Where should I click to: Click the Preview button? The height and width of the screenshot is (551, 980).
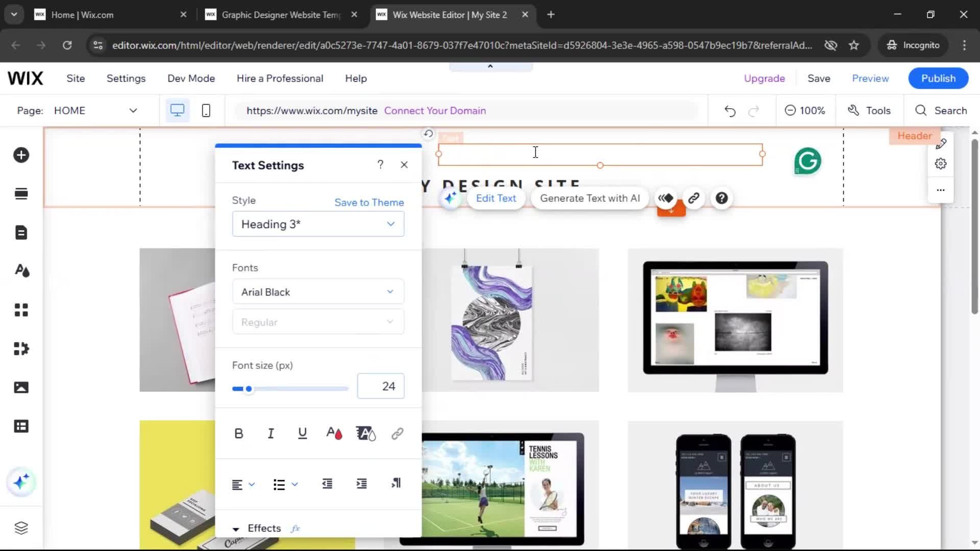click(x=870, y=79)
